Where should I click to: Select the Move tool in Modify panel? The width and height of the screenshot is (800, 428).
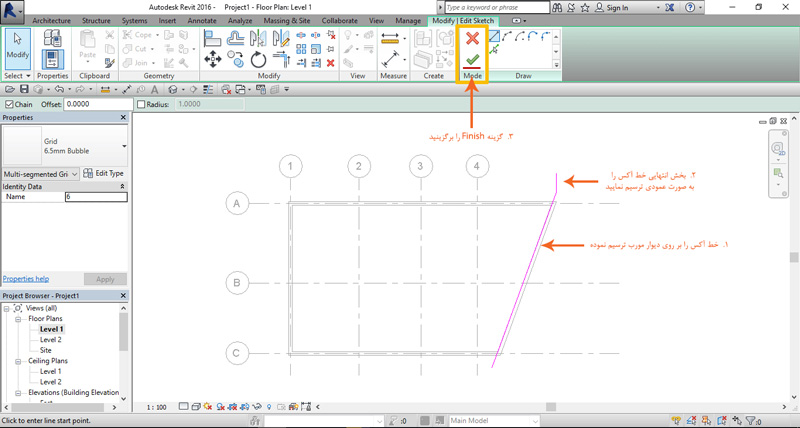[x=212, y=59]
